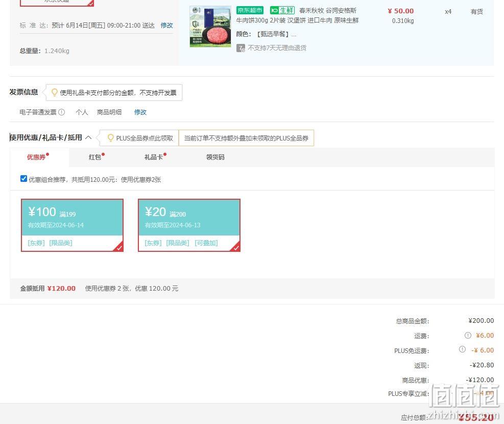504x424 pixels.
Task: Click info icon beside 电子普通发票
Action: (x=62, y=112)
